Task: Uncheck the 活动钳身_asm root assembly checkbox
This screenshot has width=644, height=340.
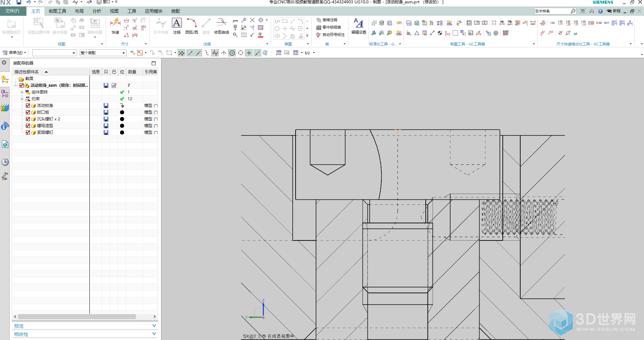Action: pyautogui.click(x=22, y=85)
